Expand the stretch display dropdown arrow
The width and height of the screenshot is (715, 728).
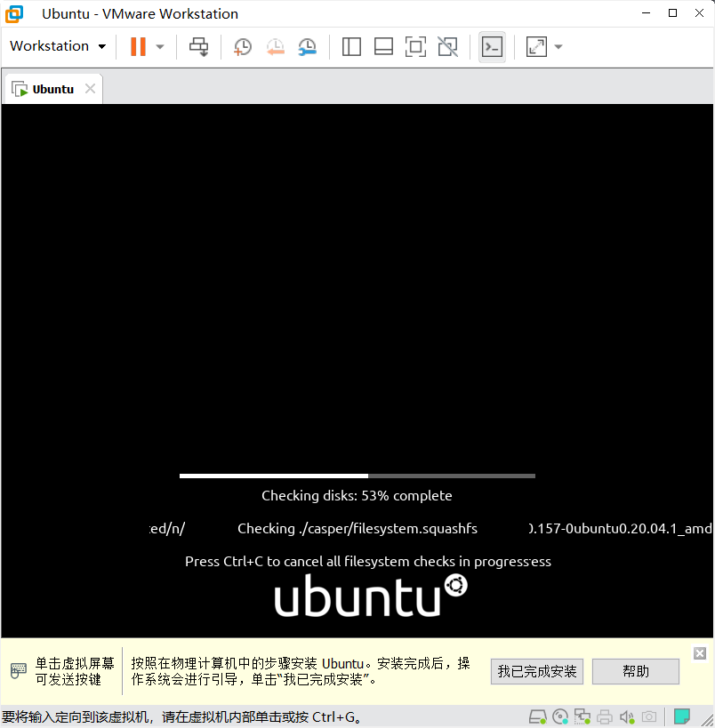click(558, 46)
